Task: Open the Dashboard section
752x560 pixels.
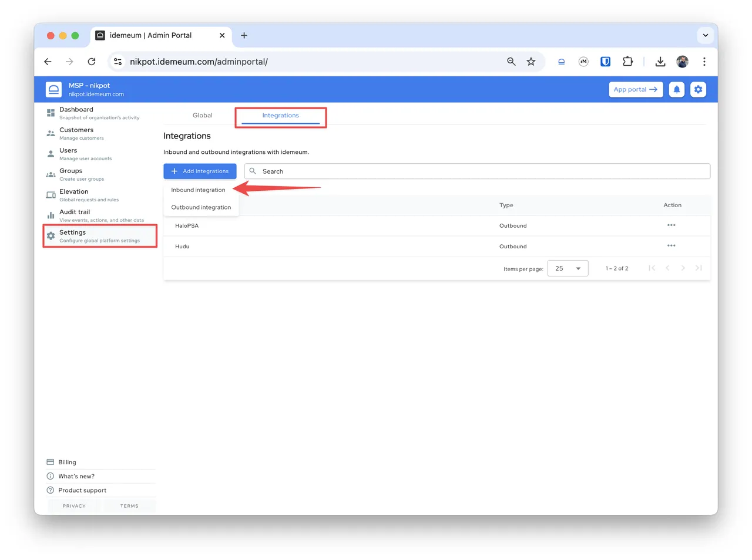Action: click(99, 113)
